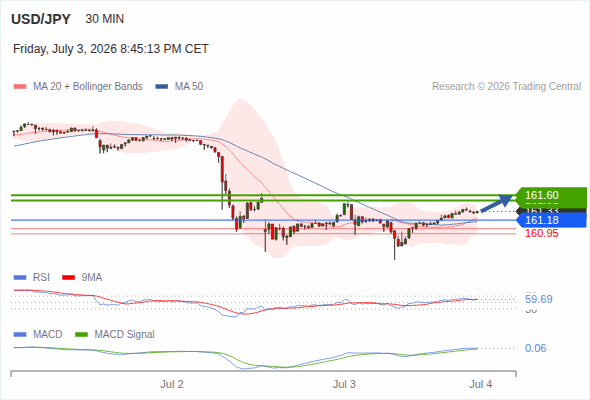Select the Jul 2 date axis marker
Screen dimensions: 590x400
tap(172, 384)
